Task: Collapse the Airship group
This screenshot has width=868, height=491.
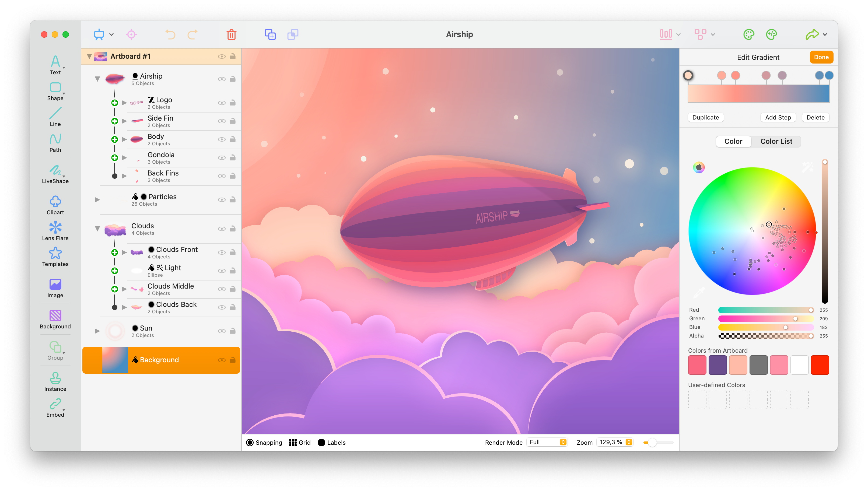Action: [97, 79]
